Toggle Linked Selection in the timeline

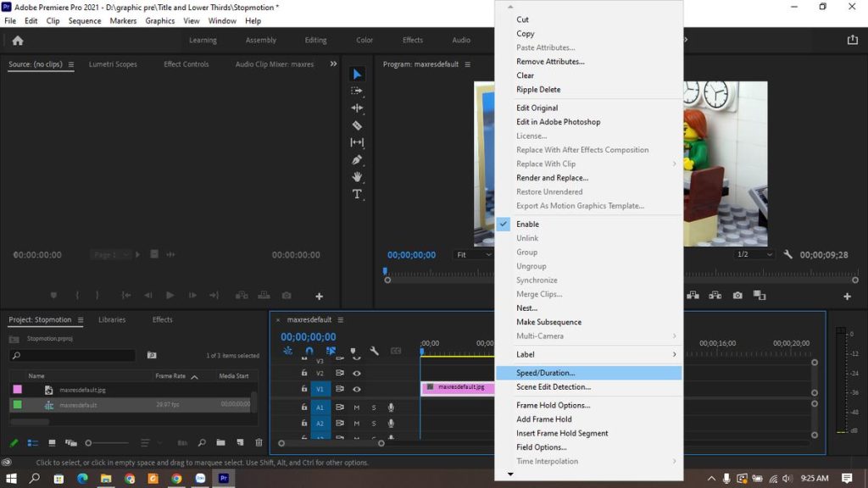tap(331, 351)
